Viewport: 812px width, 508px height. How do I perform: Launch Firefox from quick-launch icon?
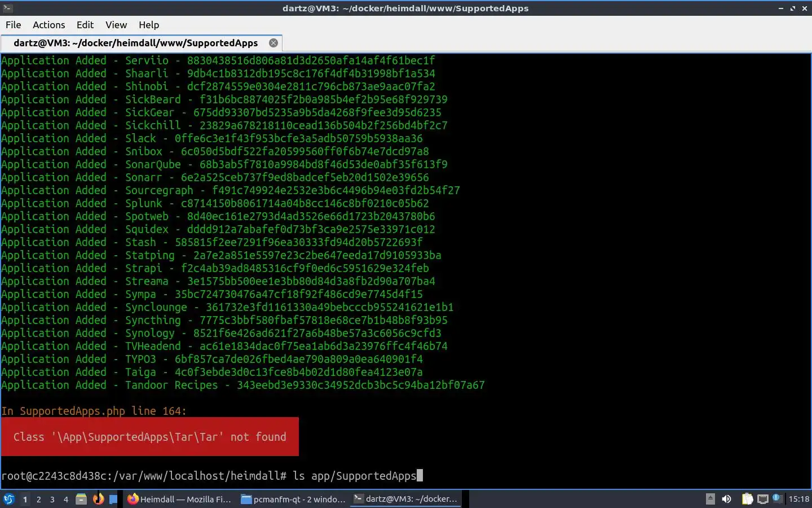pos(98,499)
